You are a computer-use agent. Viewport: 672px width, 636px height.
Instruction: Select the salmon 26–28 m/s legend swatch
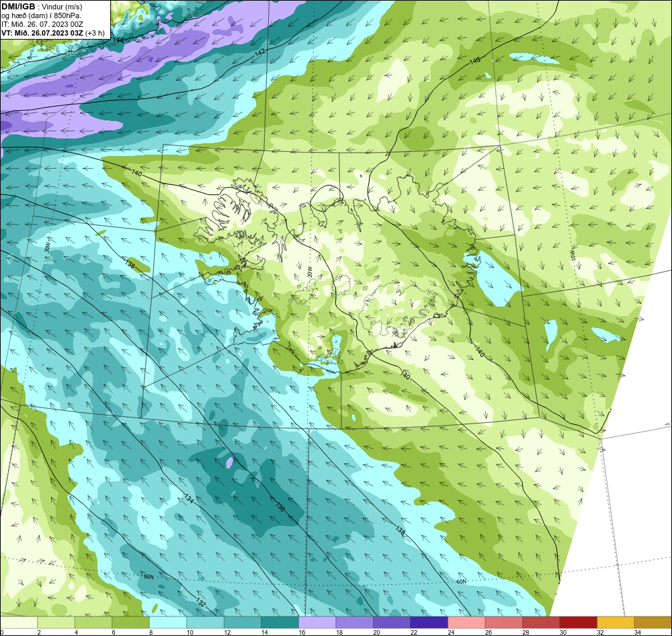coord(503,622)
